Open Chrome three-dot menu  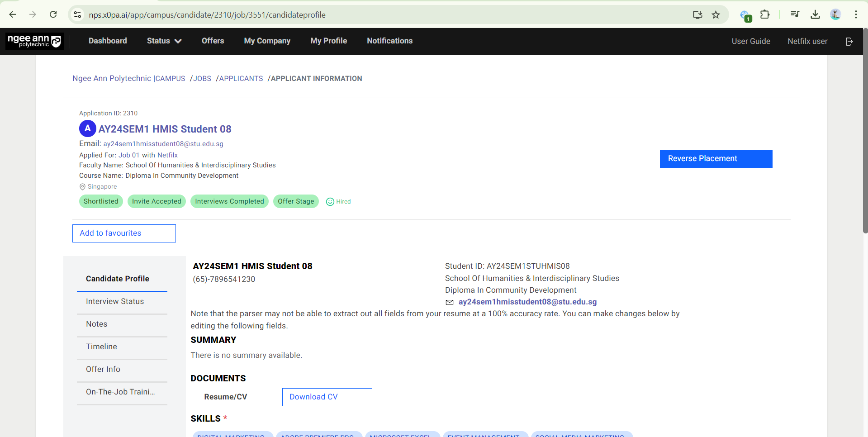pyautogui.click(x=856, y=15)
